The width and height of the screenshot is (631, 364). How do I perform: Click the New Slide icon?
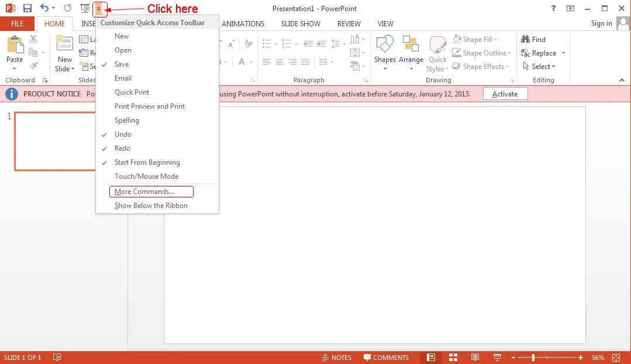click(64, 44)
